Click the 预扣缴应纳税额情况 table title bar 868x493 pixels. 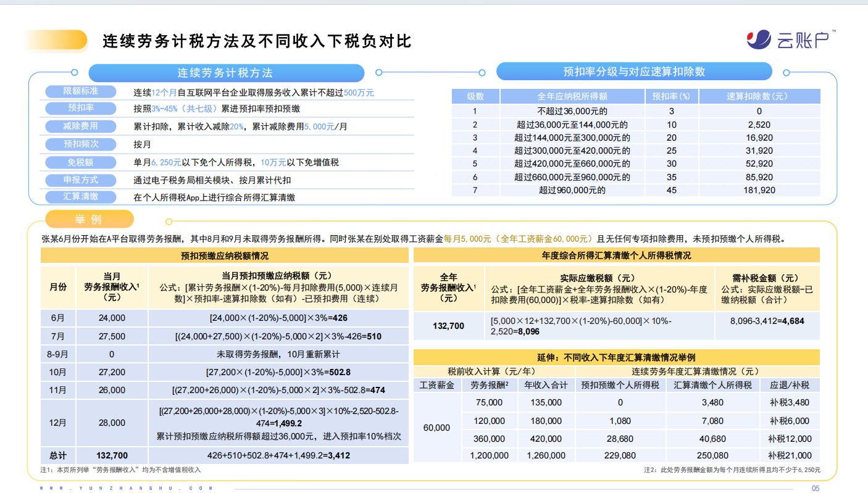(x=224, y=255)
